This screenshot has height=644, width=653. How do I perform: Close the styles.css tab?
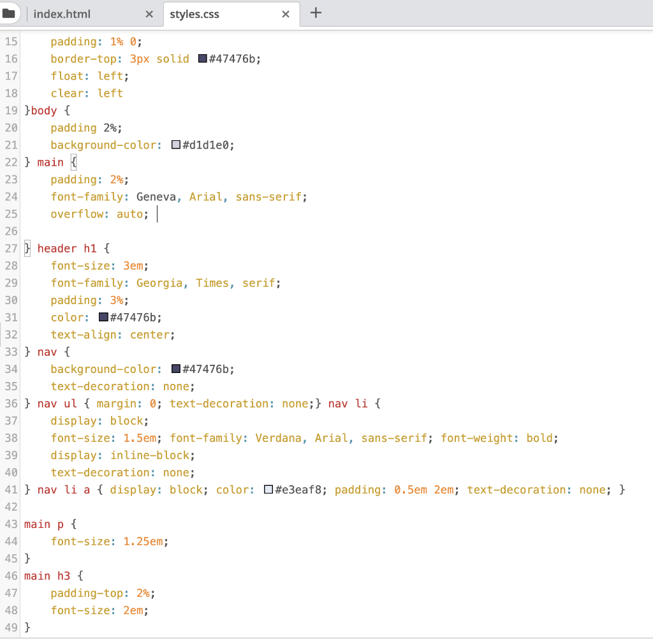click(285, 13)
